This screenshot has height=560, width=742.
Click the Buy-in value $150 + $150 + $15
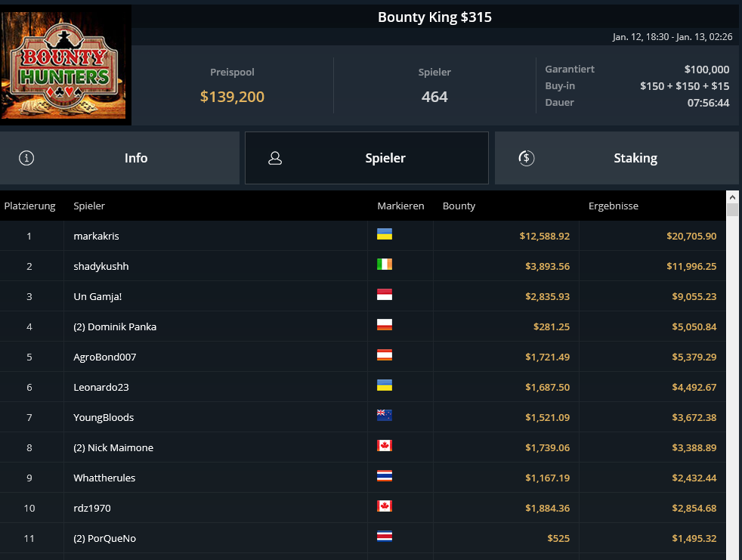pyautogui.click(x=685, y=86)
